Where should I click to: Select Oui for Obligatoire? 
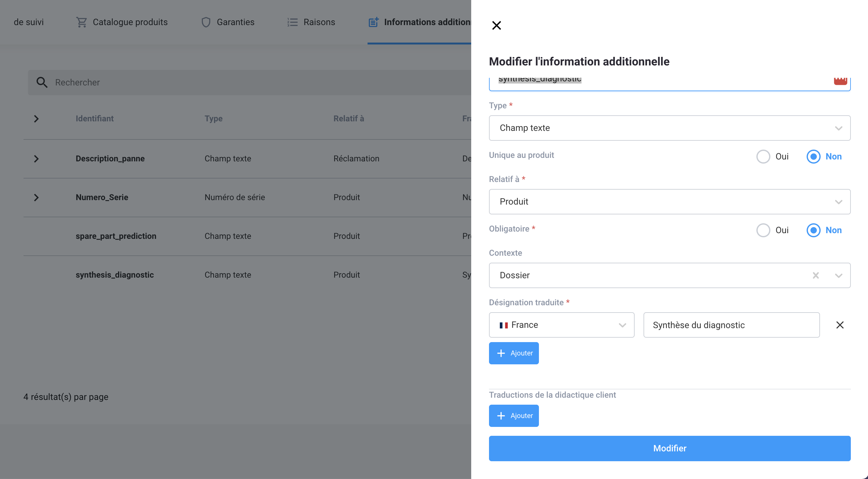(763, 230)
